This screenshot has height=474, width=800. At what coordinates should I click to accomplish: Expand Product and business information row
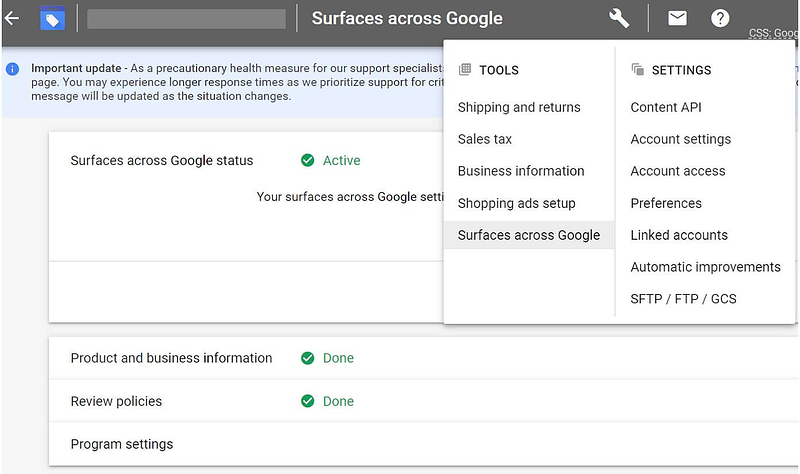coord(171,358)
